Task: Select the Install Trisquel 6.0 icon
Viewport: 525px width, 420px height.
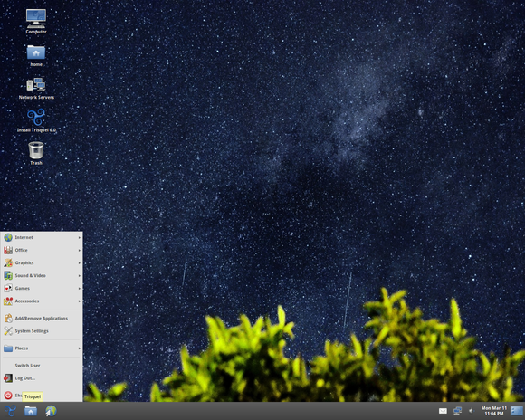Action: coord(36,120)
